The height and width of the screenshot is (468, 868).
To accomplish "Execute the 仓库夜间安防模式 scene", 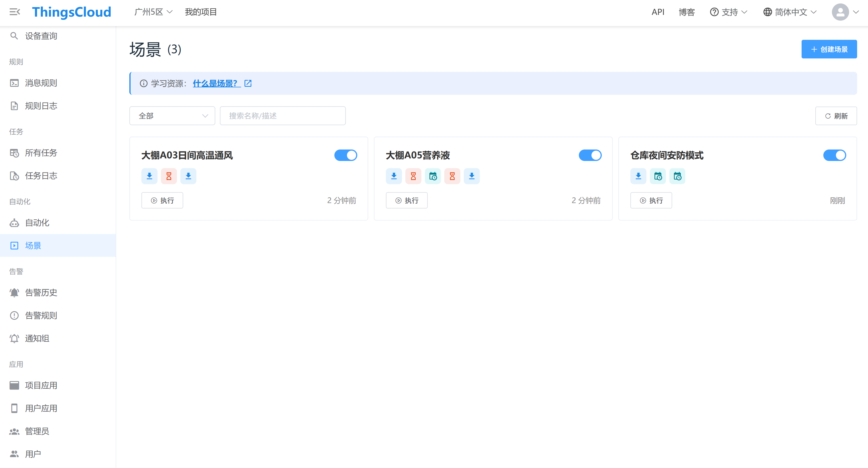I will coord(651,200).
